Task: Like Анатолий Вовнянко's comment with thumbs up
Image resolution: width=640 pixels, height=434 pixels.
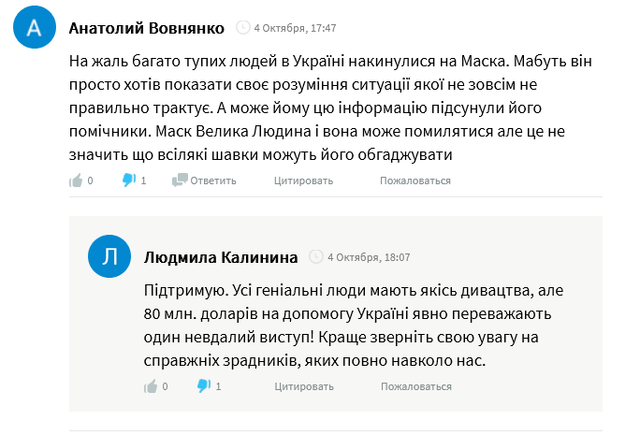Action: coord(76,180)
